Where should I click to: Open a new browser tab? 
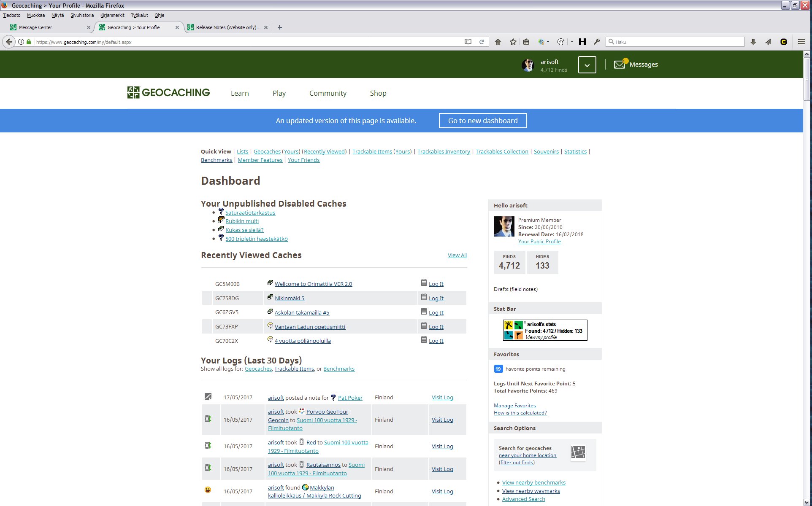[x=280, y=27]
